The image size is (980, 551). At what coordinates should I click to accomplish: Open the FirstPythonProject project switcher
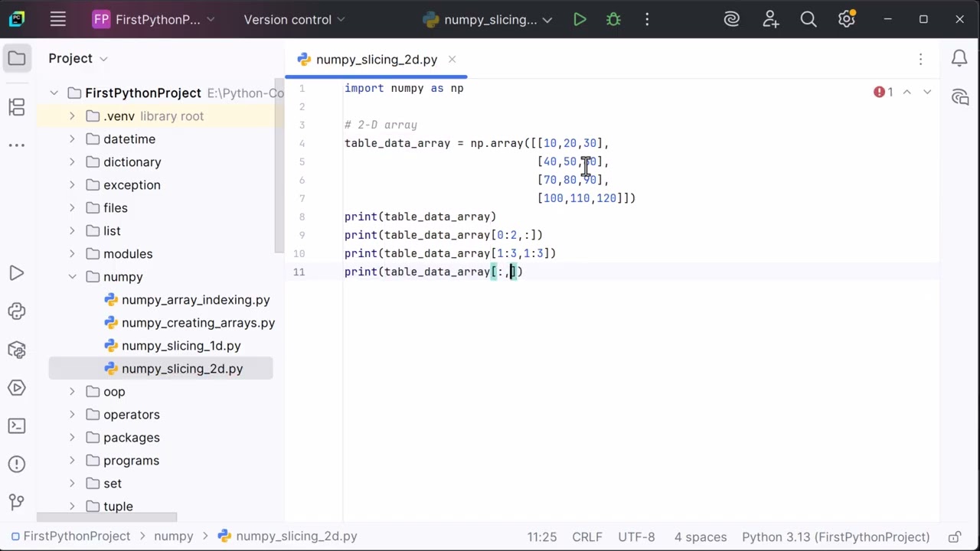pos(154,20)
